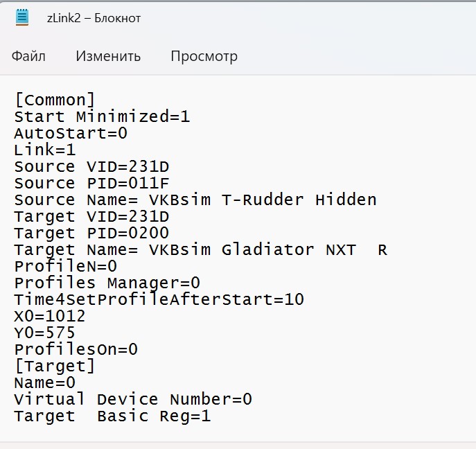Screen dimensions: 476x449
Task: Click the Link=1 line
Action: pyautogui.click(x=45, y=150)
